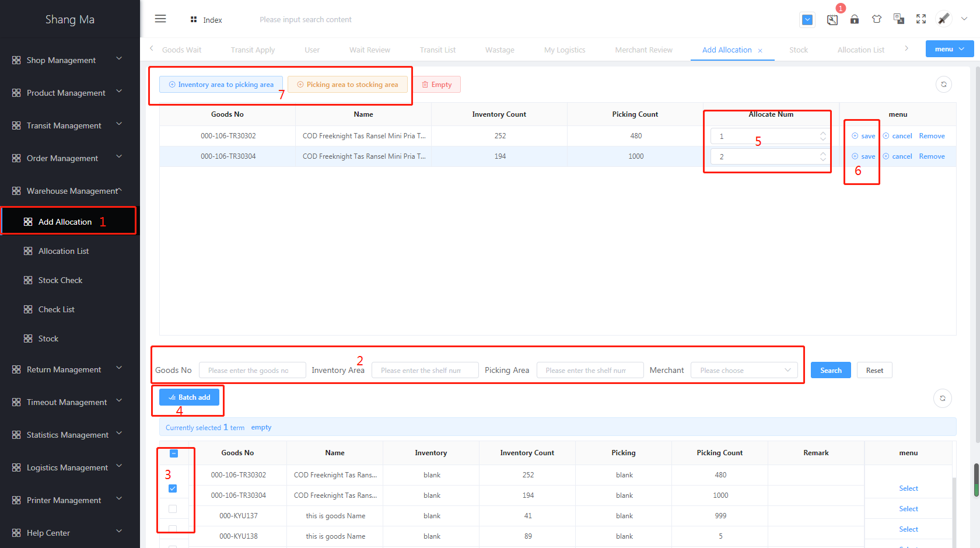Screen dimensions: 980x548
Task: Click Inventory area to picking area button
Action: 221,85
